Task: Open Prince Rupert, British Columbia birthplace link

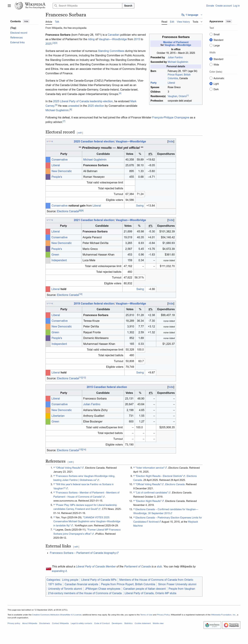Action: click(x=179, y=77)
